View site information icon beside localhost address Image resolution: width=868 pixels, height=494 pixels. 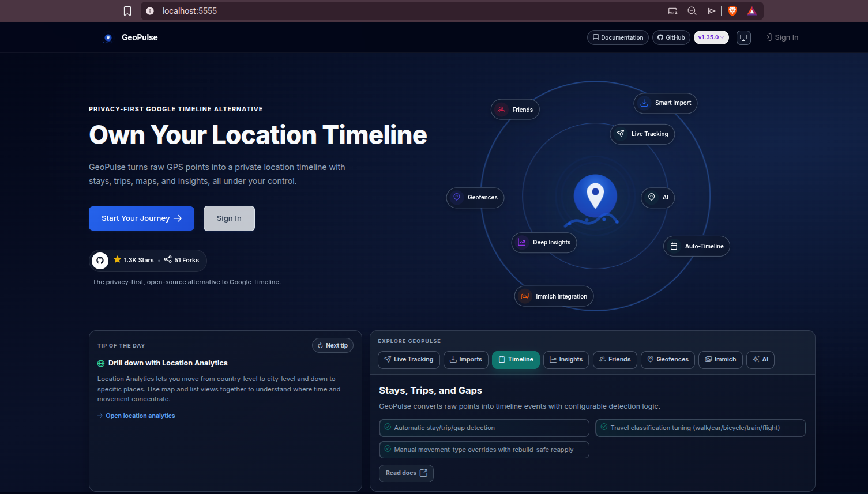pos(150,11)
